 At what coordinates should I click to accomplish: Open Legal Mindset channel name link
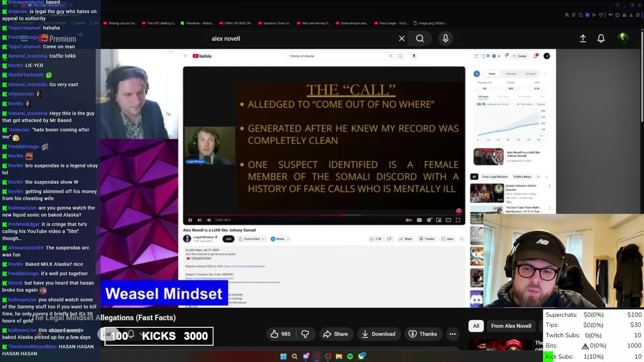204,237
